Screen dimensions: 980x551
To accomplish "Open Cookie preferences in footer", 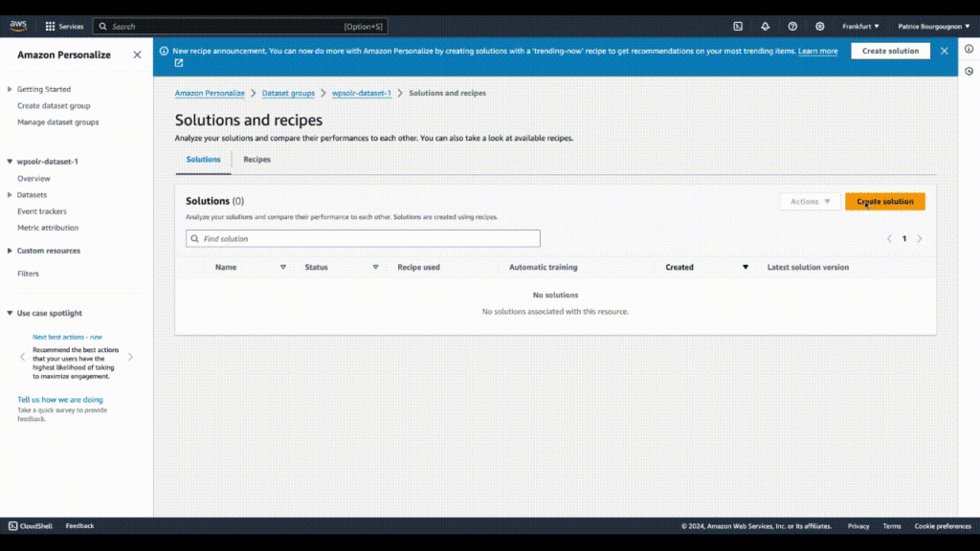I will [x=943, y=526].
